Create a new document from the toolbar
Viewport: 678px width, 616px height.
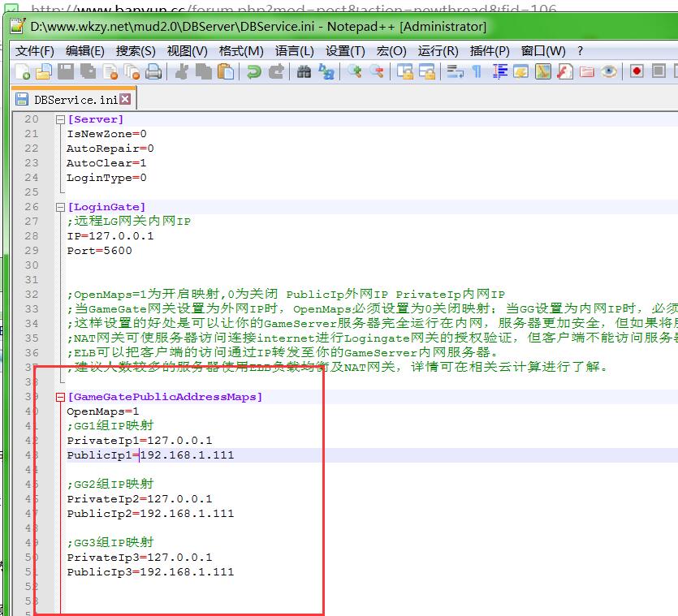click(23, 72)
